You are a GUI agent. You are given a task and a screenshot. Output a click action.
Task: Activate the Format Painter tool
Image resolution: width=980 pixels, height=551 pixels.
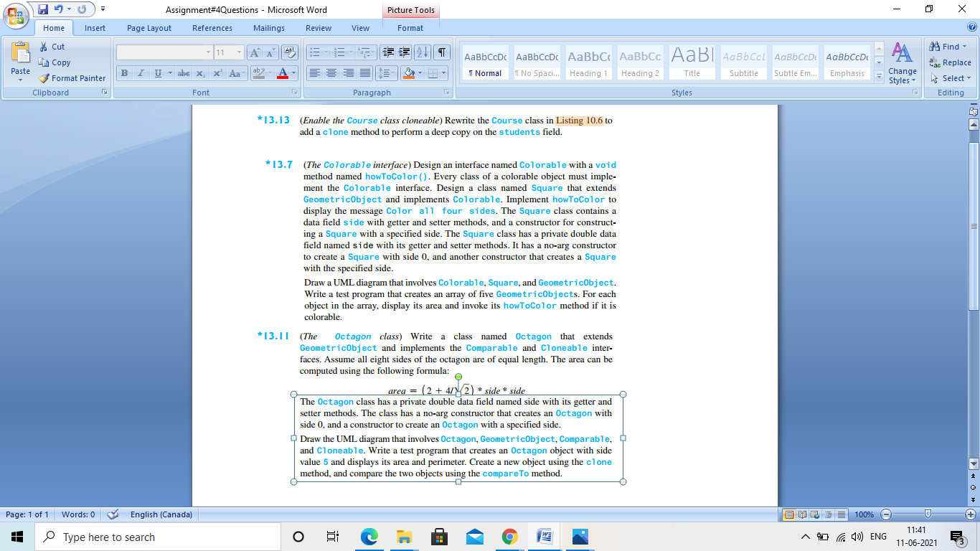(x=72, y=78)
